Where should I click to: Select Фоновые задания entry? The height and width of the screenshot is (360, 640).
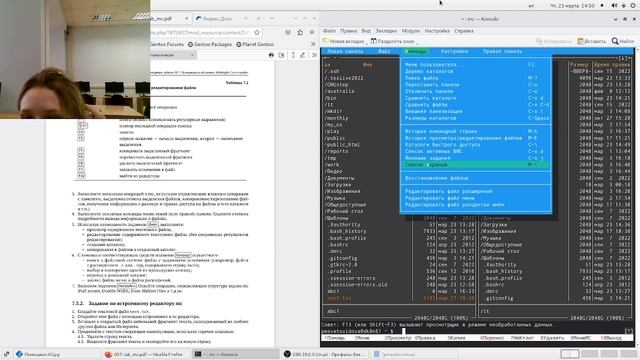coord(476,158)
